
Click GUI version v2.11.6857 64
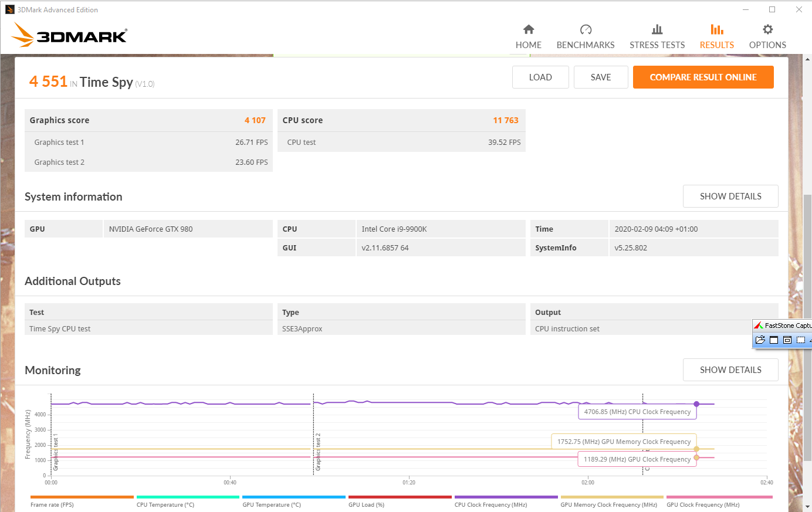tap(385, 248)
